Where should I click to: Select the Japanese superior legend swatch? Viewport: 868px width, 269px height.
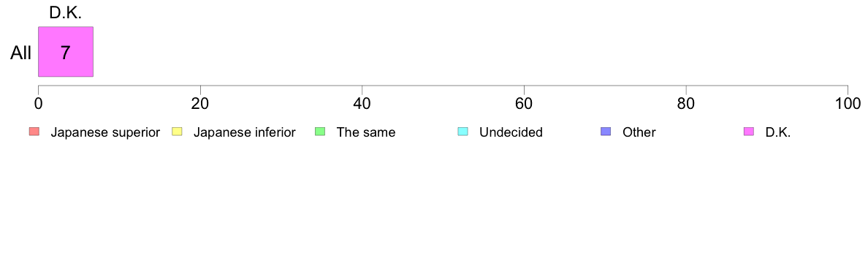[34, 132]
